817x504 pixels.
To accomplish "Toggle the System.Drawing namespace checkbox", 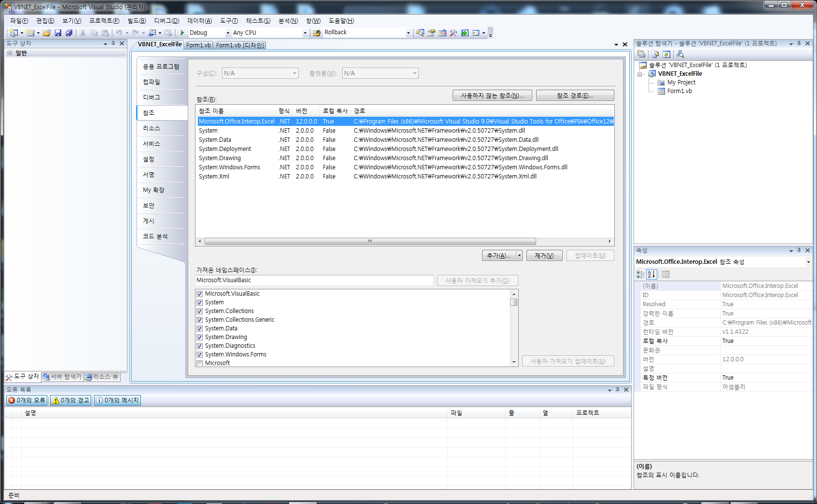I will pos(199,337).
